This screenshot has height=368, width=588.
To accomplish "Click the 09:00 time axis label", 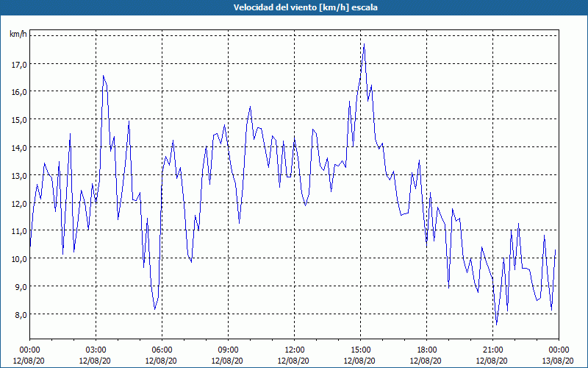I will click(x=228, y=350).
